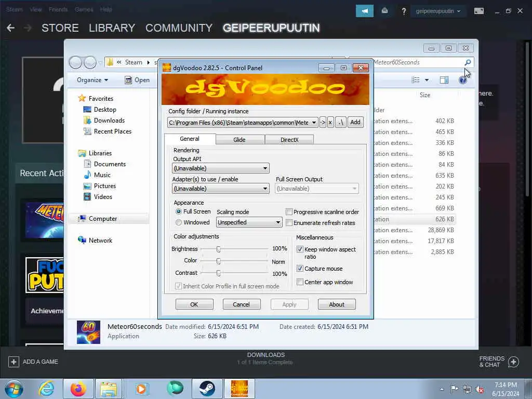
Task: Open Firefox from the taskbar
Action: (x=78, y=389)
